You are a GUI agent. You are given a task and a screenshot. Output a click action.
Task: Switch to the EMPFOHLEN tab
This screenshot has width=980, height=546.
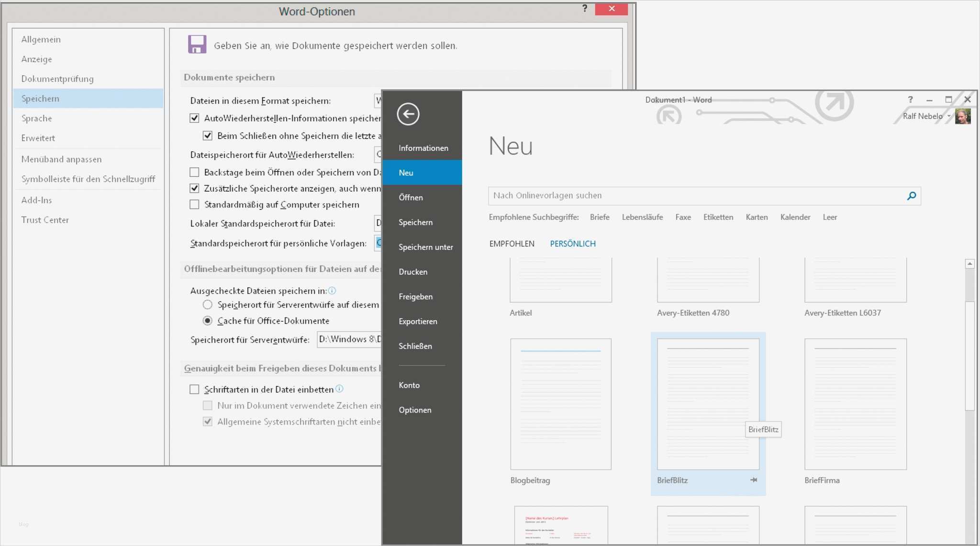[511, 243]
